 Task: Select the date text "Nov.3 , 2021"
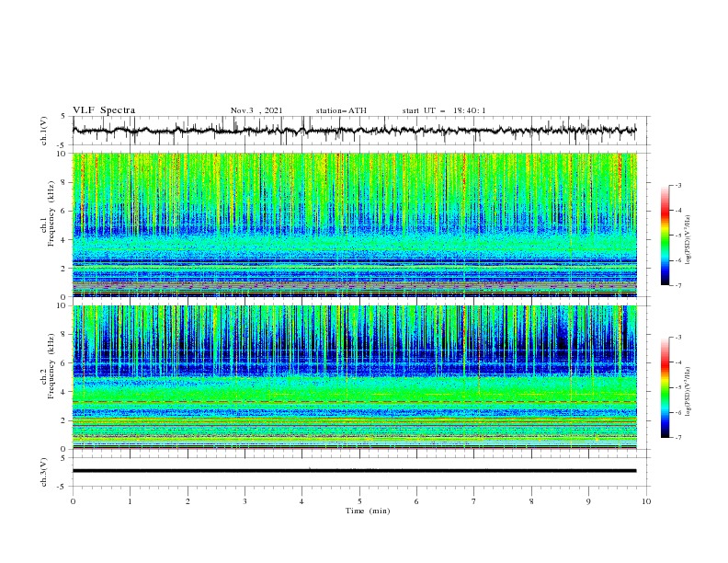pos(256,110)
